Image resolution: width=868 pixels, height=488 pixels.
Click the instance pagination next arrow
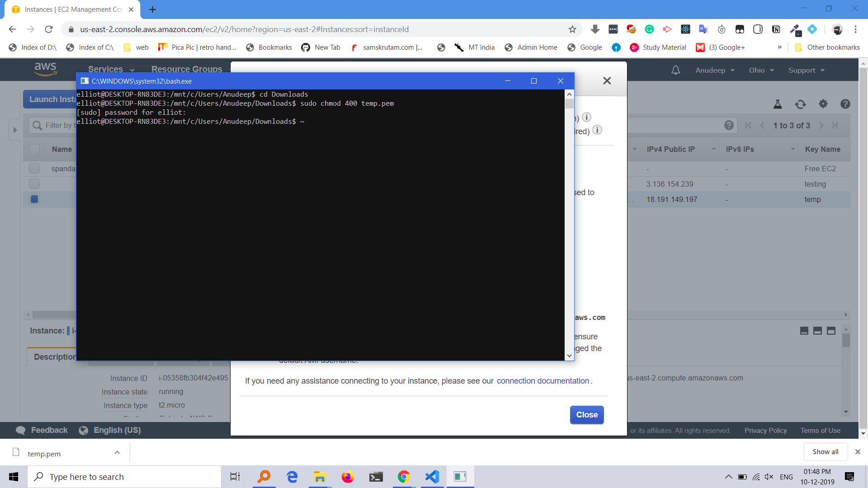click(823, 125)
